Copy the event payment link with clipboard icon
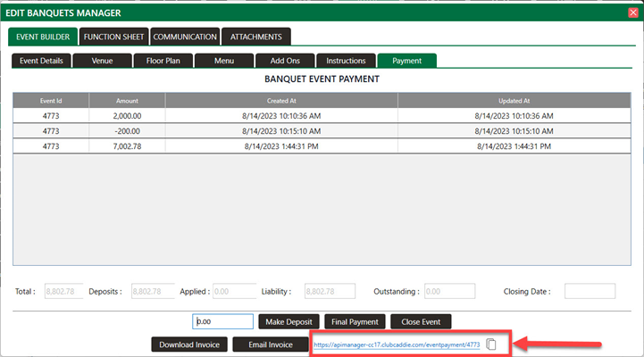Screen dimensions: 644x357 491,345
